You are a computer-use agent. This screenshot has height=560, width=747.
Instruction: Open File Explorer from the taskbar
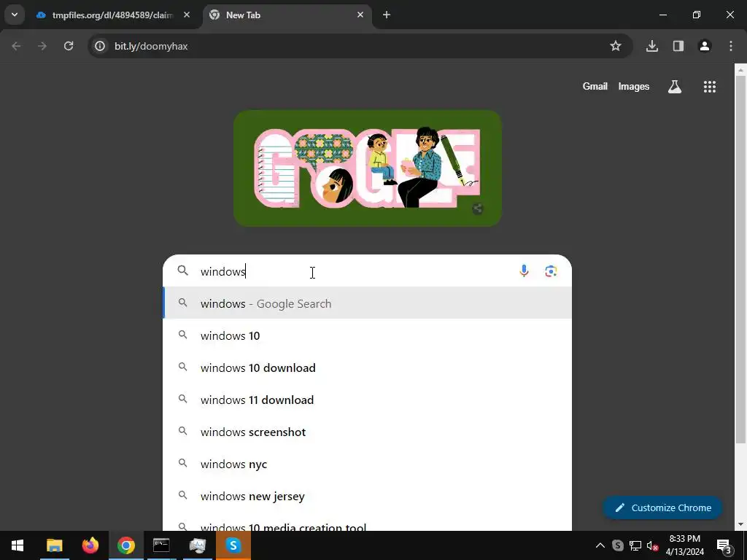[x=54, y=545]
